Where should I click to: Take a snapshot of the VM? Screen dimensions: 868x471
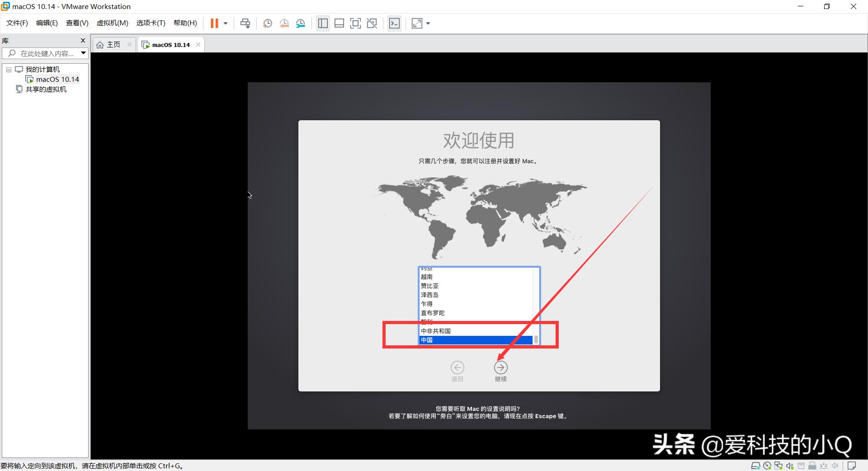coord(267,23)
